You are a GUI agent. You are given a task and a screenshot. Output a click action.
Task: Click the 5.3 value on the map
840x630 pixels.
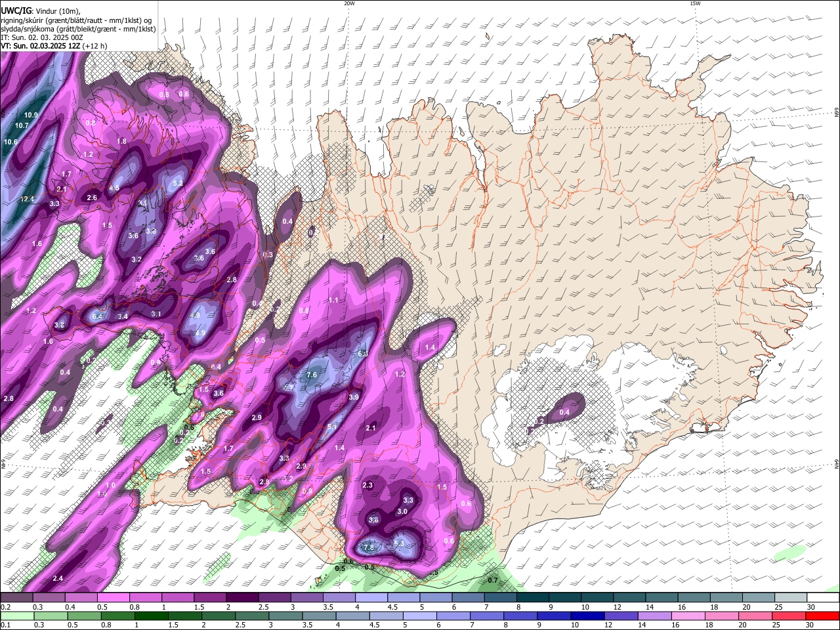398,543
